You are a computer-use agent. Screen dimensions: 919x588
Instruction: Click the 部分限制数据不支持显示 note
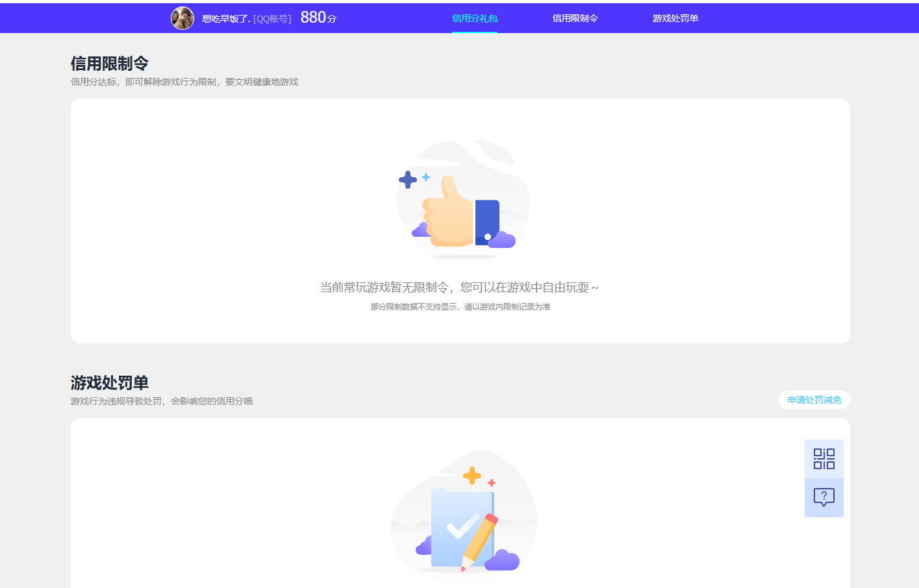click(460, 306)
